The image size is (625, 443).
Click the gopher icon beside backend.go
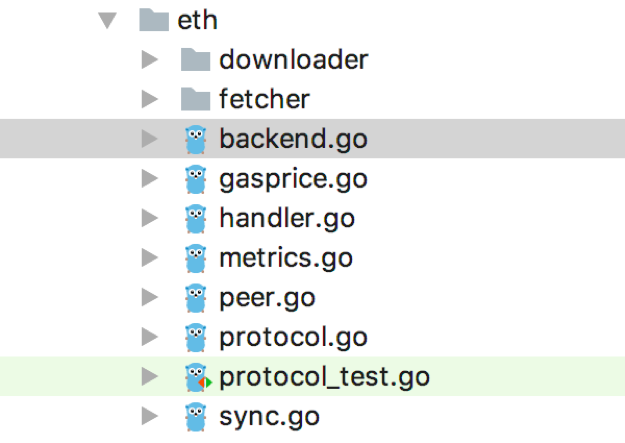pos(196,139)
